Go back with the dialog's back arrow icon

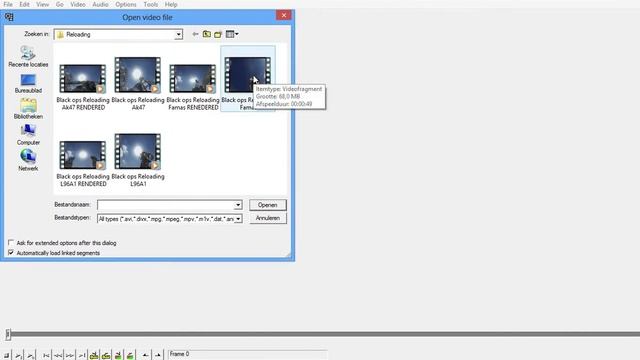[195, 34]
